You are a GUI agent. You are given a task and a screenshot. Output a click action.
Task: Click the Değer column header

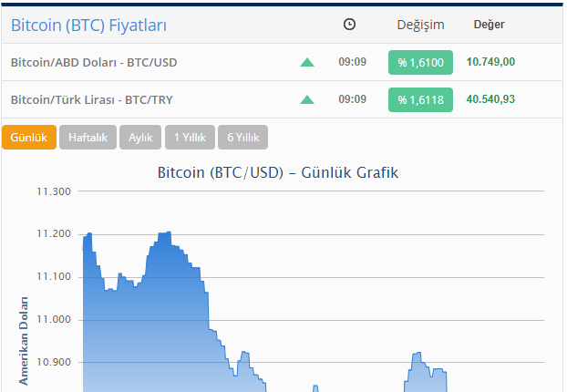[489, 25]
